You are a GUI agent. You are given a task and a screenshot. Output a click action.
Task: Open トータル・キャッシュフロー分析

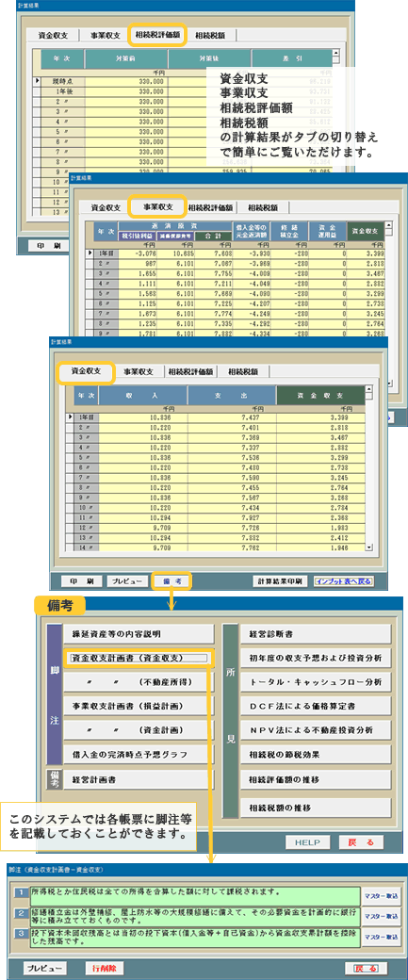[x=317, y=682]
